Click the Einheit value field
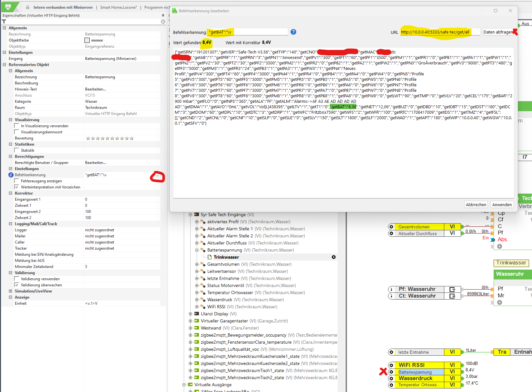The height and width of the screenshot is (392, 532). [x=122, y=303]
